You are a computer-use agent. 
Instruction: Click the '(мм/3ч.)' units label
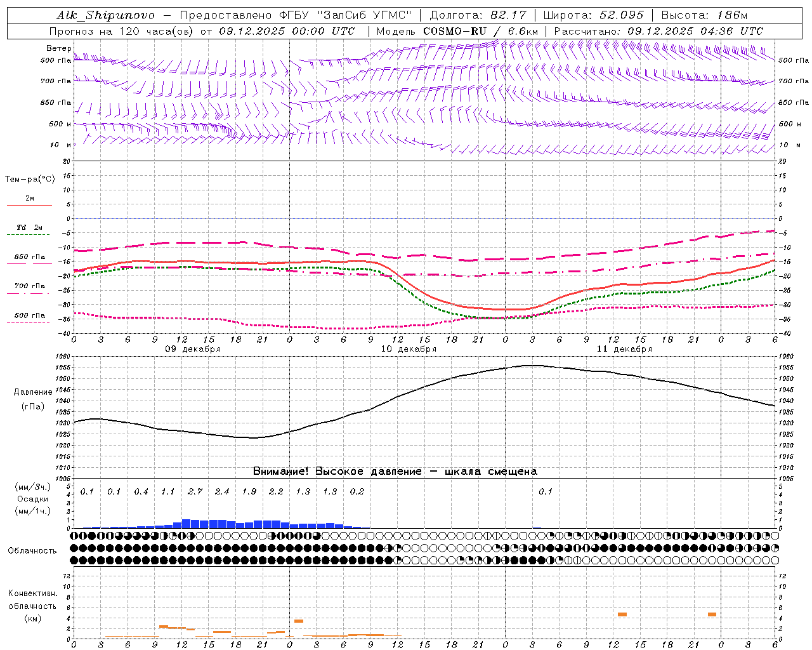(33, 487)
